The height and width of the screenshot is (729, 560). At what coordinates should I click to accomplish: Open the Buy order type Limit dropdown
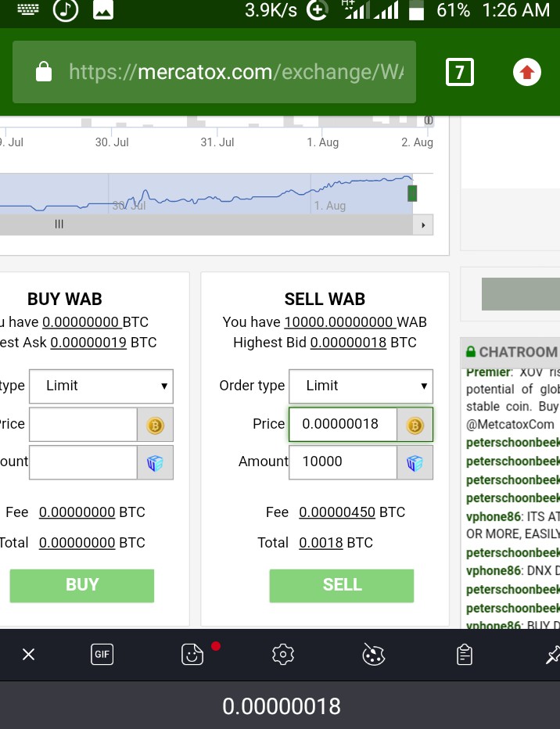click(x=101, y=386)
